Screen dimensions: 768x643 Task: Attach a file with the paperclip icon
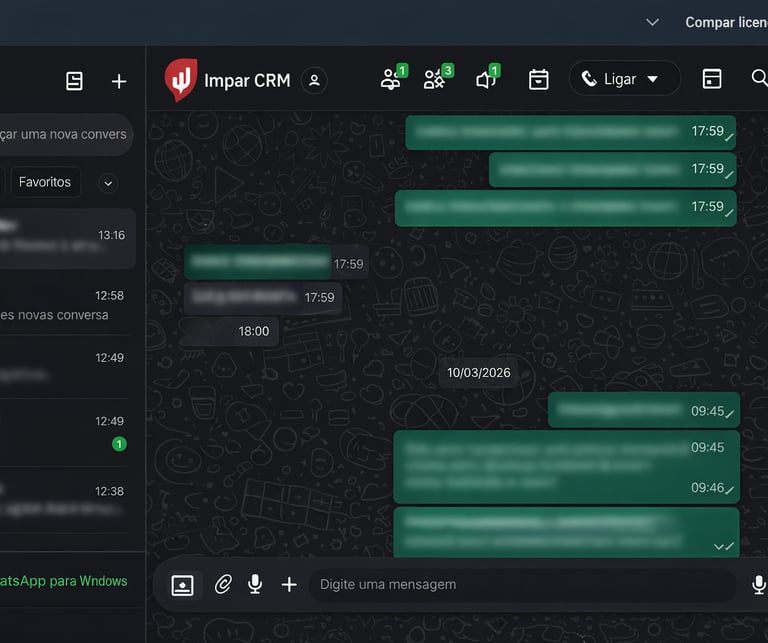[x=223, y=584]
